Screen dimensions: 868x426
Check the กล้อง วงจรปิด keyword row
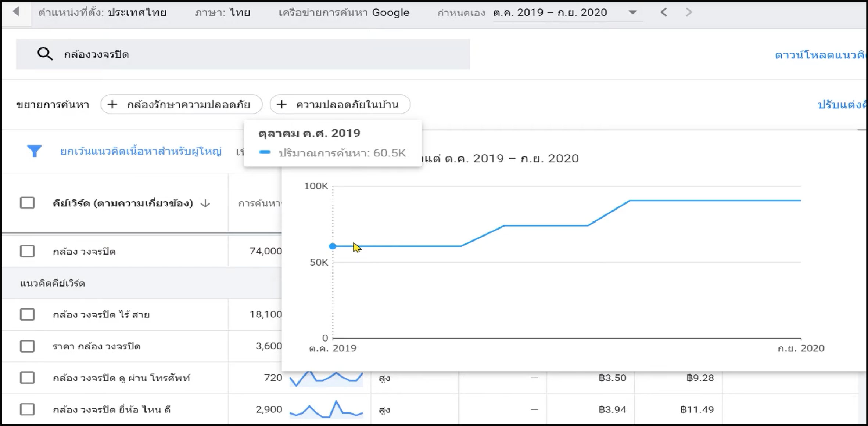pos(27,251)
